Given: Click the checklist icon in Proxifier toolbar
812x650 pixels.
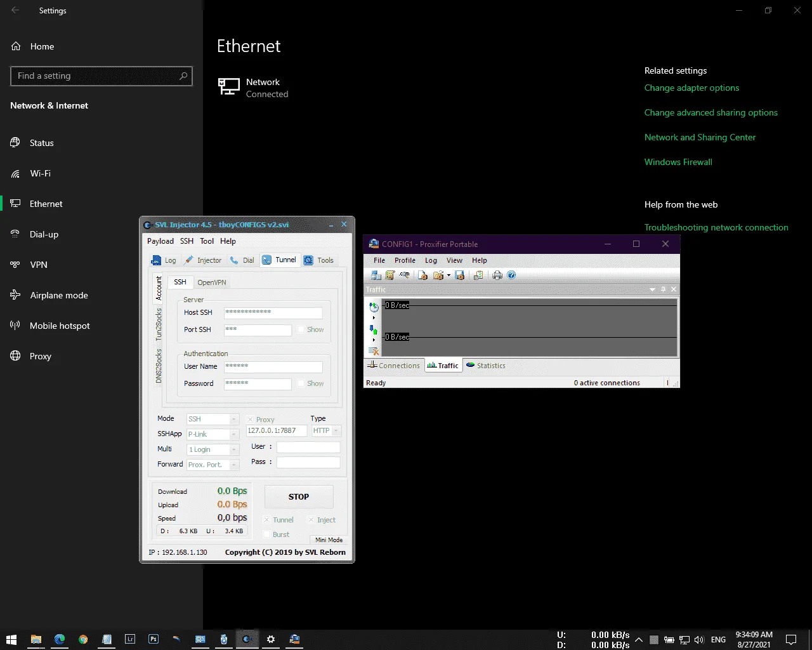Looking at the screenshot, I should click(478, 275).
